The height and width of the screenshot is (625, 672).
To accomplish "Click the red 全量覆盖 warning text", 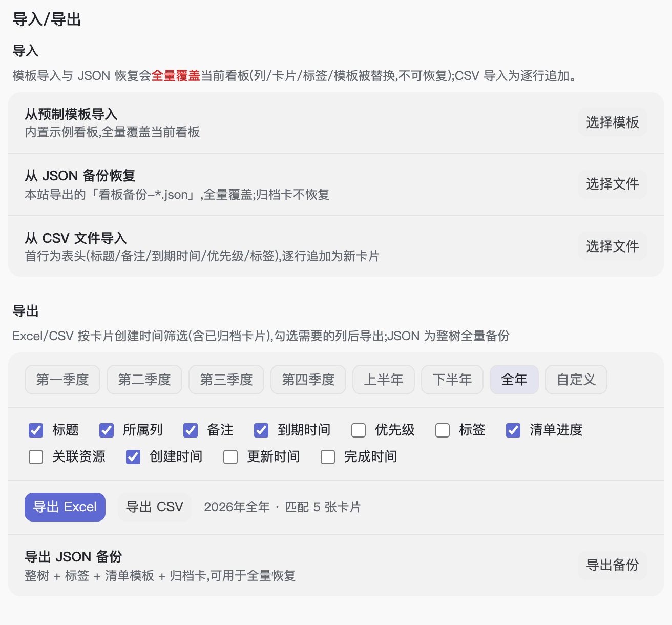I will 176,76.
